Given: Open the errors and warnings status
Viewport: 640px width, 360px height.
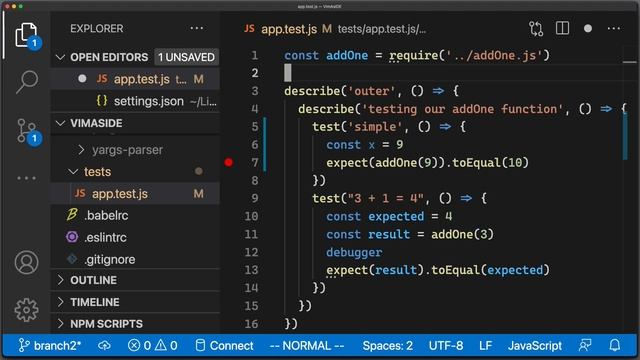Looking at the screenshot, I should 152,346.
